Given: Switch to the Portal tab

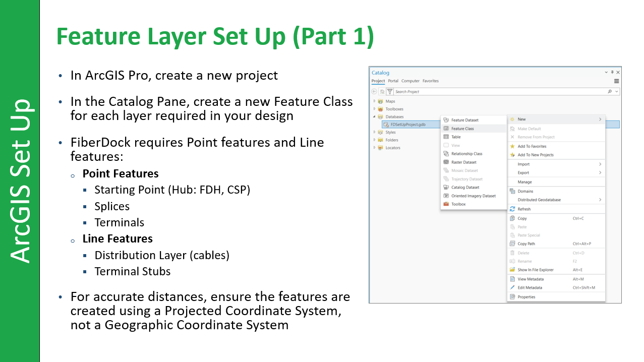Looking at the screenshot, I should click(393, 81).
